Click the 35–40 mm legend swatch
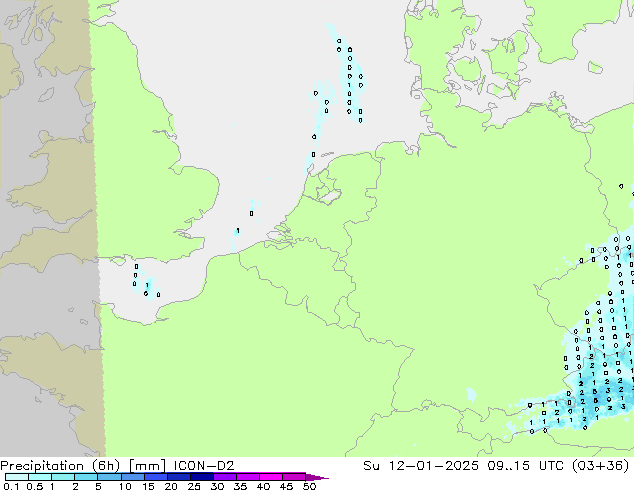Screen dimensions: 634x490 click(x=248, y=477)
